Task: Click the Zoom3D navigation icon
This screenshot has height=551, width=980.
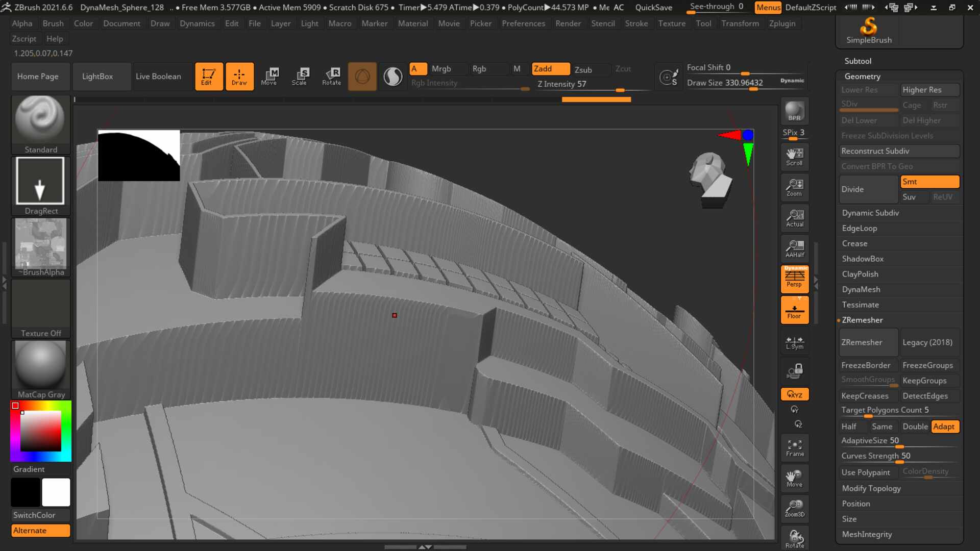Action: (x=794, y=509)
